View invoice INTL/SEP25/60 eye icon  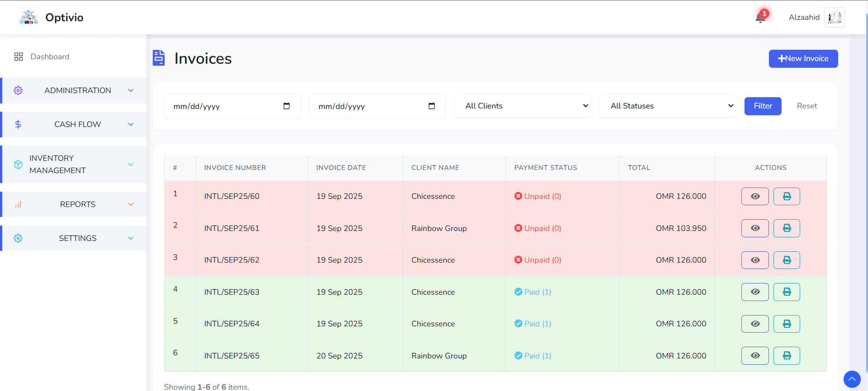tap(755, 196)
